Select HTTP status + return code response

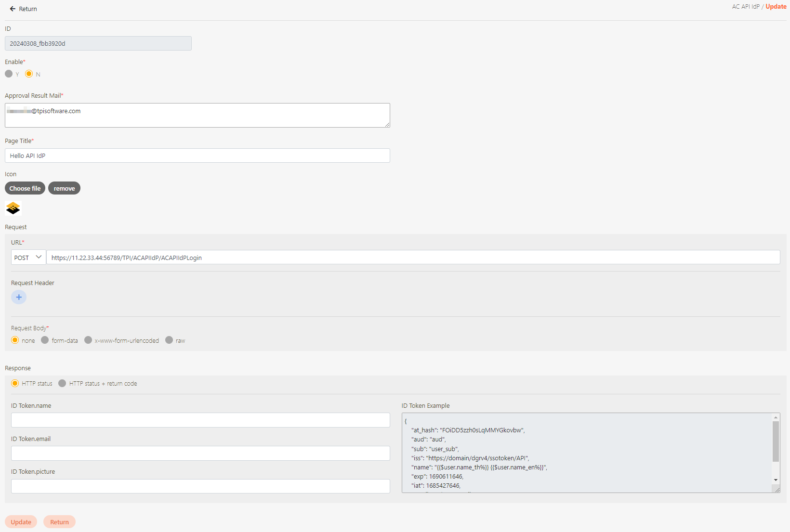(x=62, y=383)
